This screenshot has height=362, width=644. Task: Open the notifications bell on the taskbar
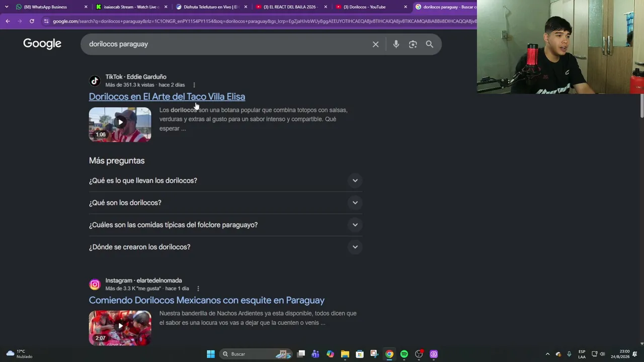635,354
